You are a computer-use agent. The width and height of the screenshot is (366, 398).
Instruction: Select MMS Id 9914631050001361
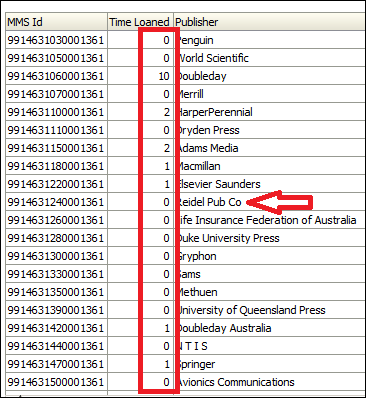56,58
